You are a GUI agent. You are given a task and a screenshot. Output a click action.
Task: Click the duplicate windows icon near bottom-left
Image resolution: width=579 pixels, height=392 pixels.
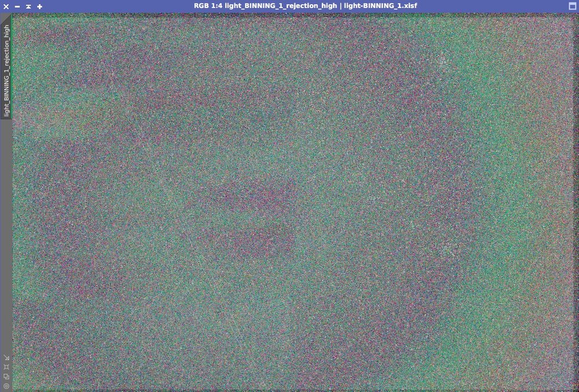(6, 376)
